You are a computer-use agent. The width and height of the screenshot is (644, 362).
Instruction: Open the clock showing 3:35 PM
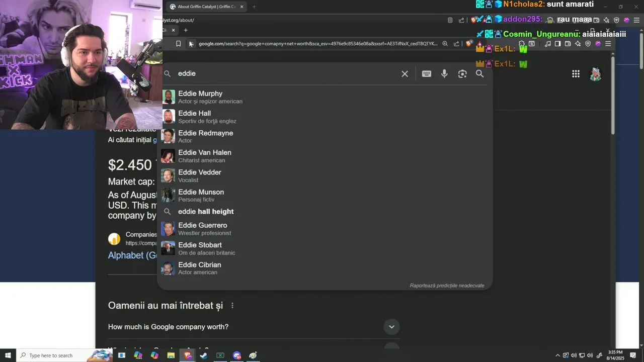coord(615,355)
